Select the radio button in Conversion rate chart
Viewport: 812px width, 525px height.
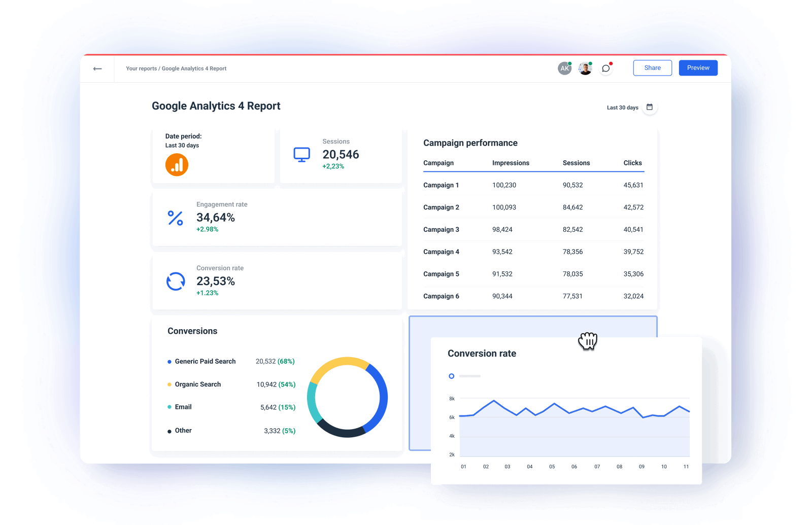point(451,376)
